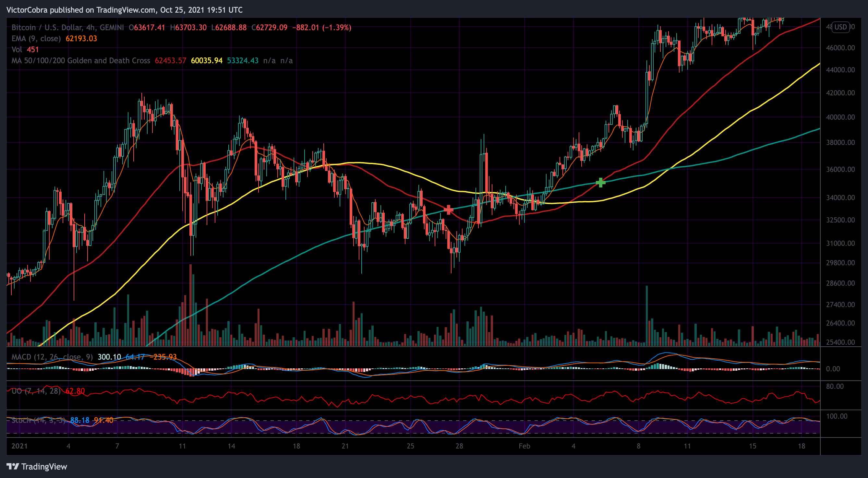Click the Vol indicator label
Screen dimensions: 868x478
pos(17,50)
